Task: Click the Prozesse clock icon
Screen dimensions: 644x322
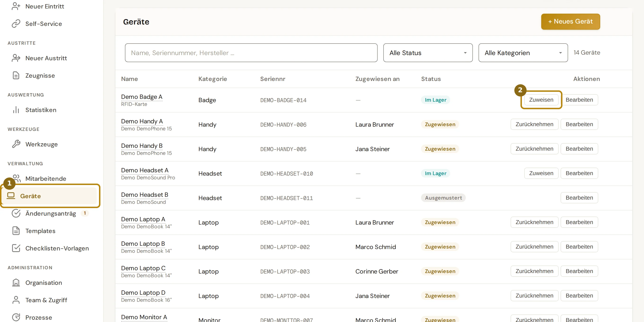Action: [16, 317]
